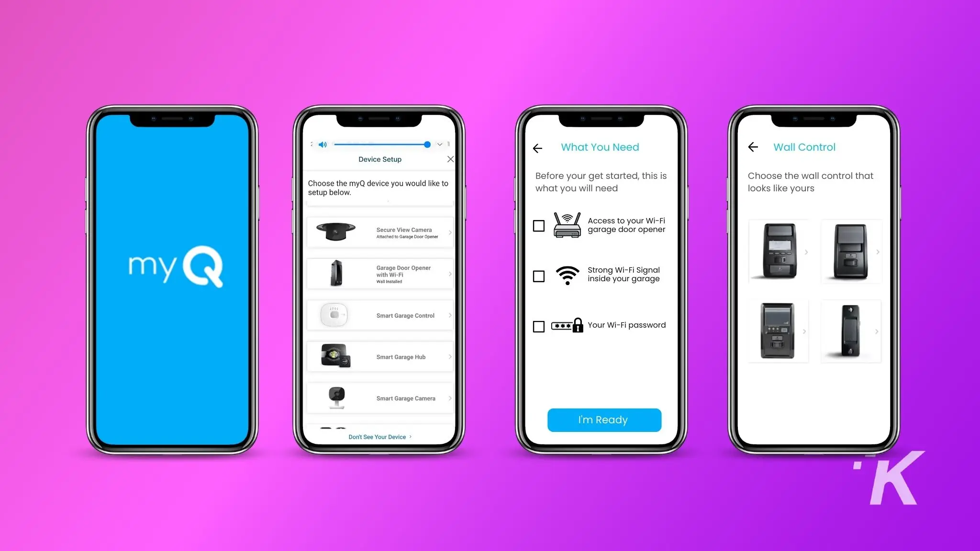
Task: Select bottom-left wall control option
Action: (779, 331)
